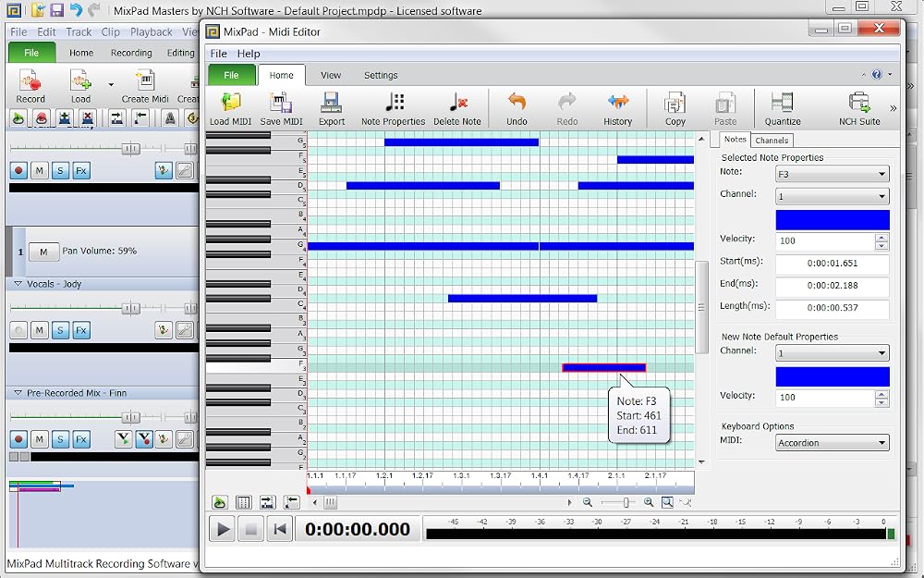Image resolution: width=924 pixels, height=578 pixels.
Task: Open the History panel icon
Action: (617, 109)
